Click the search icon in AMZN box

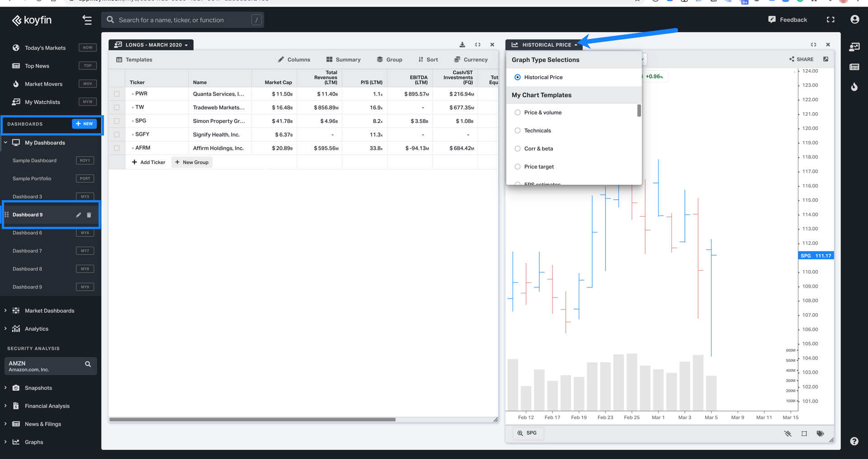[x=88, y=364]
